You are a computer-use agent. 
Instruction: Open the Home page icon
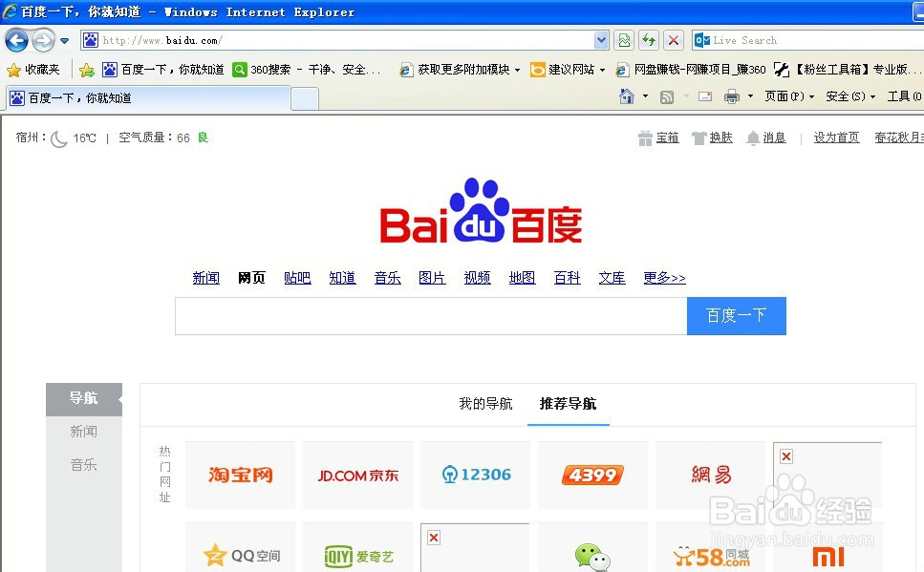pos(625,95)
